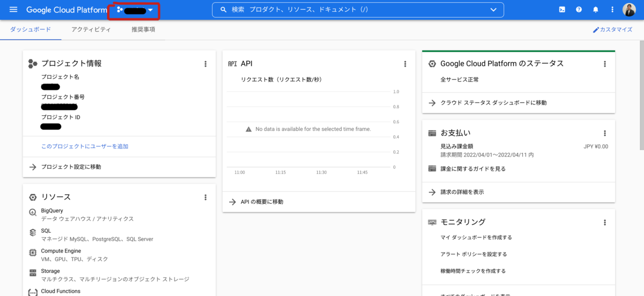Open the top bar more options menu
Viewport: 644px width, 296px height.
click(x=612, y=10)
